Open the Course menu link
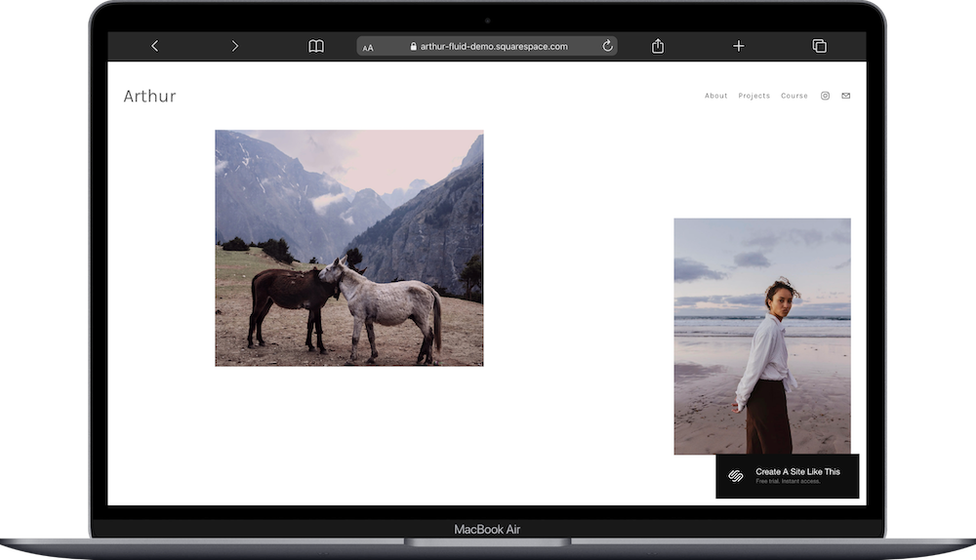Screen dimensions: 976x560 [794, 96]
